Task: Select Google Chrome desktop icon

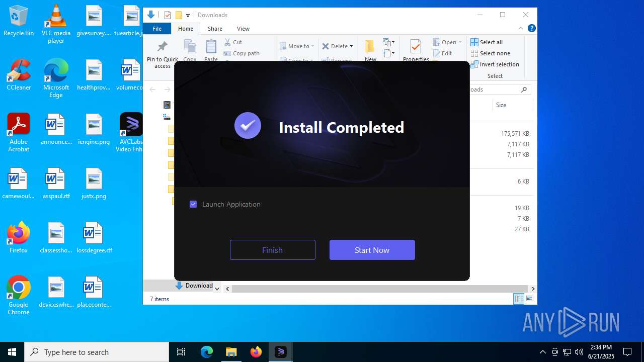Action: pyautogui.click(x=19, y=296)
